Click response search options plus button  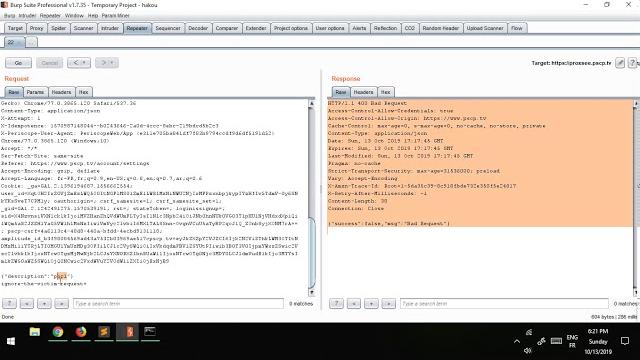(x=371, y=303)
